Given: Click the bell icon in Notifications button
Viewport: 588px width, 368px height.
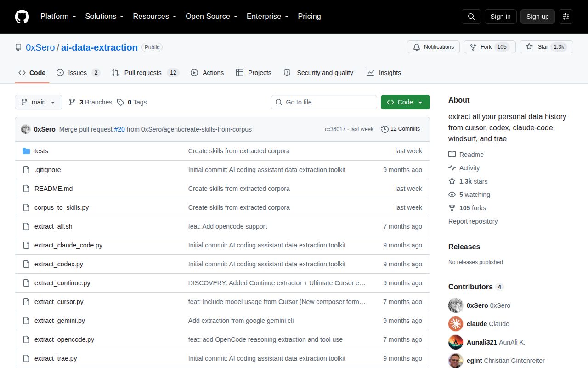Looking at the screenshot, I should coord(417,47).
